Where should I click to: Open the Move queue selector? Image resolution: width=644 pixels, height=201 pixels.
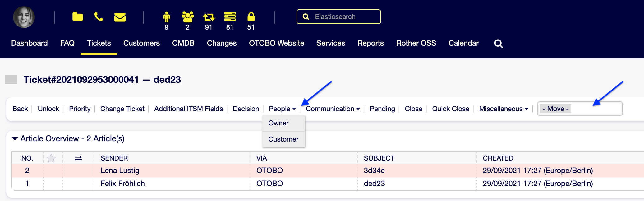point(580,109)
